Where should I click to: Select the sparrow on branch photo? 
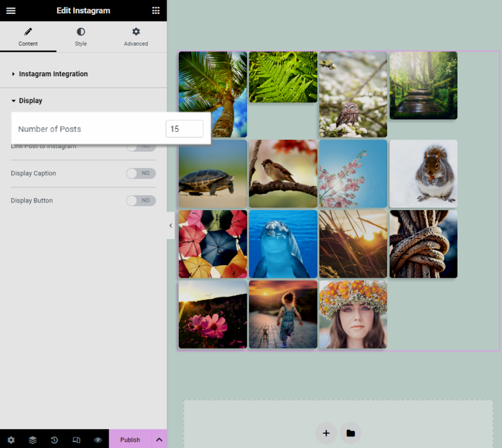(283, 174)
